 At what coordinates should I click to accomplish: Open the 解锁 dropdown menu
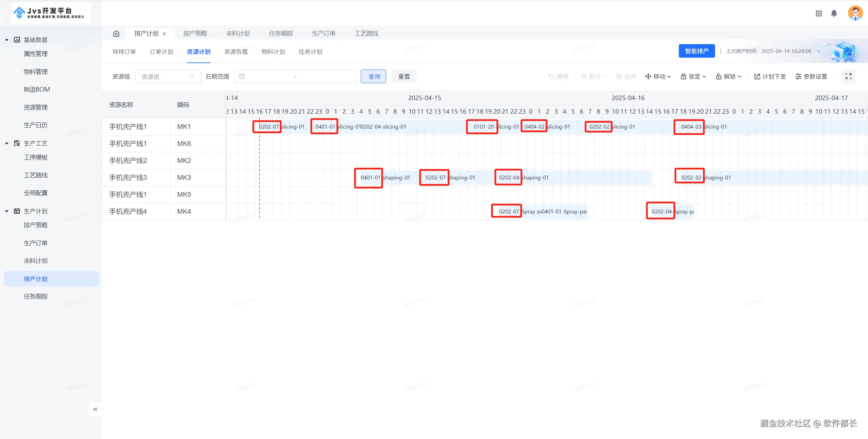(x=729, y=76)
